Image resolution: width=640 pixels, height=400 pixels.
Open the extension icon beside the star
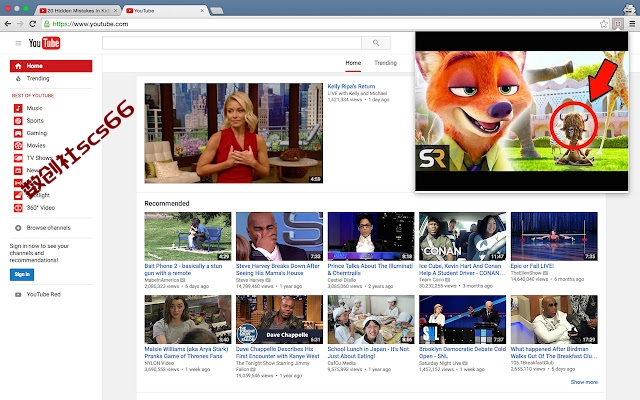(x=618, y=24)
